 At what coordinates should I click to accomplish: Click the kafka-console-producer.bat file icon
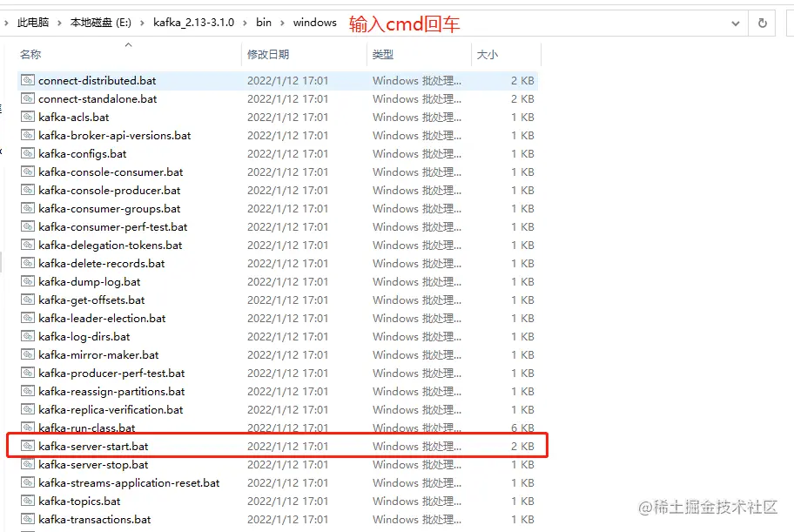[28, 190]
